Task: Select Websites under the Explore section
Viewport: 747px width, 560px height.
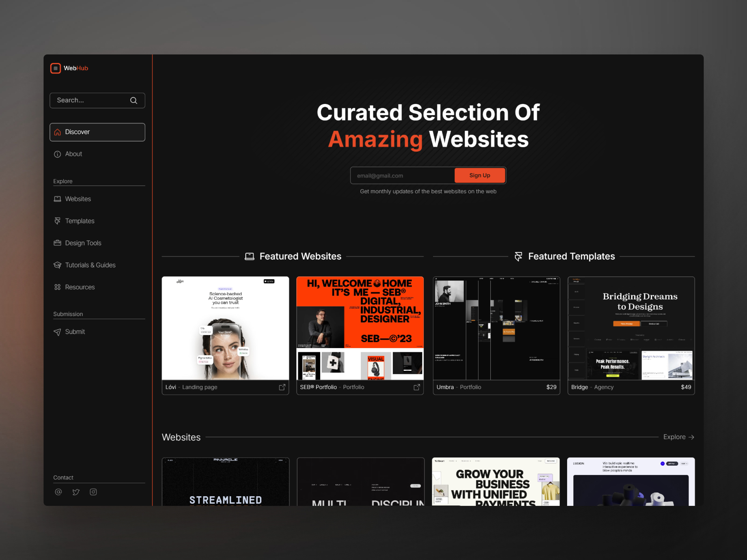Action: [78, 199]
